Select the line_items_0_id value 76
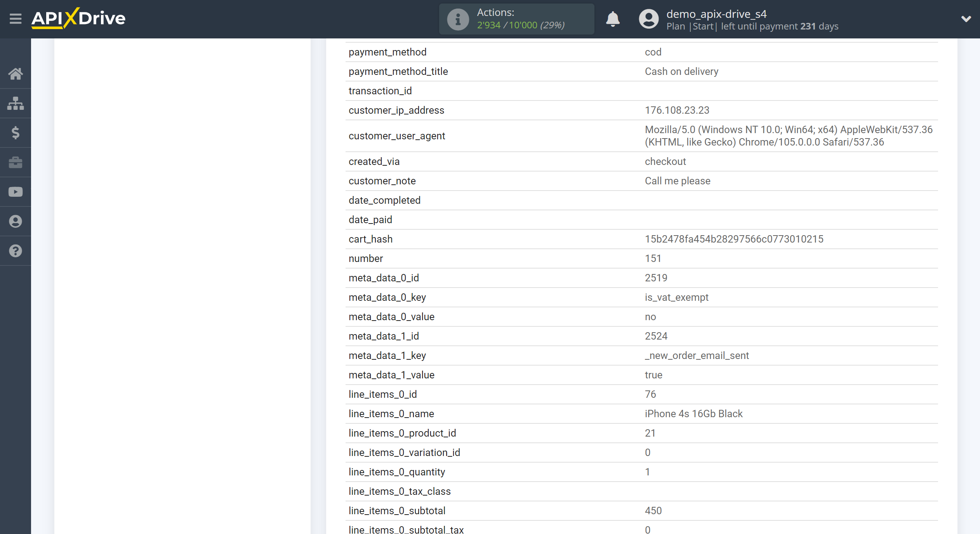This screenshot has height=534, width=980. pos(650,394)
